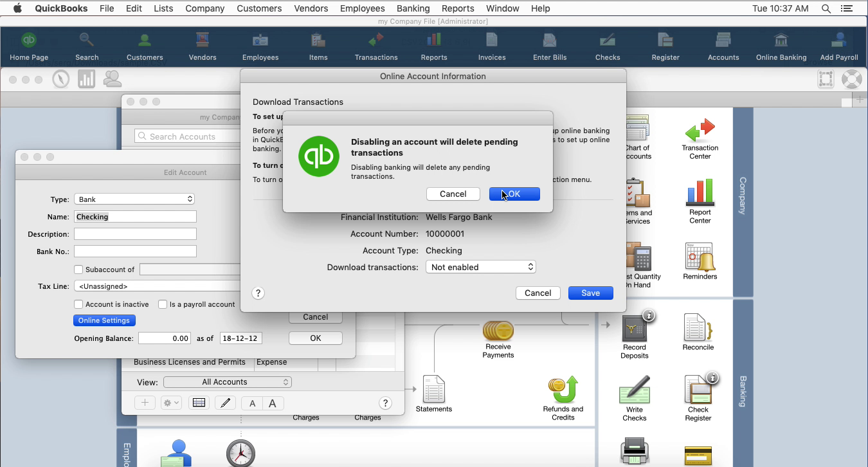Open Reports toolbar icon
This screenshot has height=467, width=868.
[434, 47]
